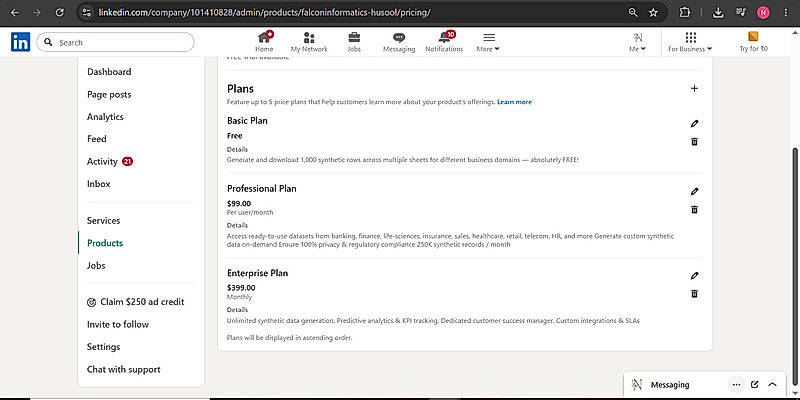Viewport: 800px width, 400px height.
Task: Open Feed in the sidebar
Action: (96, 139)
